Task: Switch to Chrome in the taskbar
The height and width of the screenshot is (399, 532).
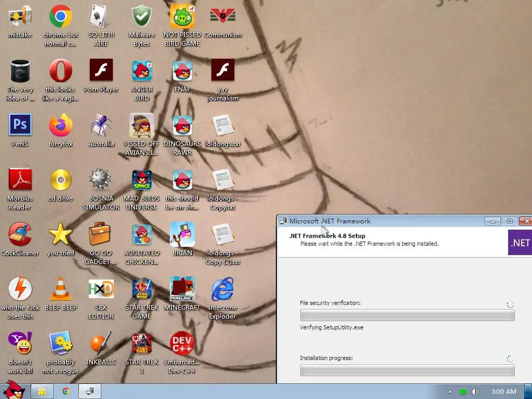Action: [x=66, y=392]
